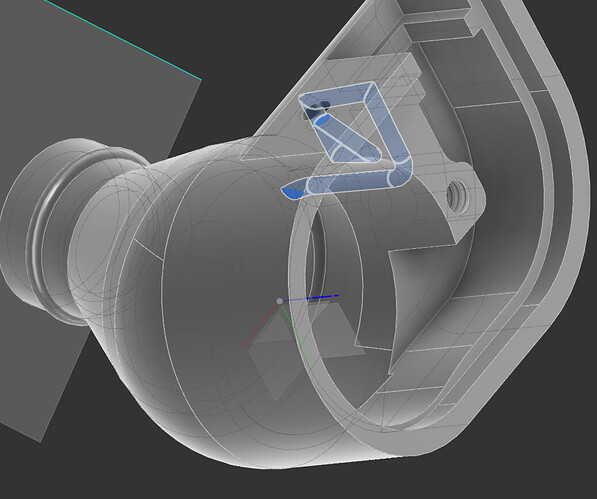Click small blue oval face inside upper channel
Viewport: 597px width, 499px height.
coord(322,121)
